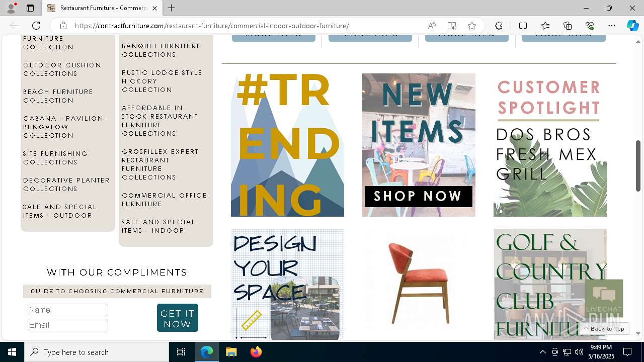The height and width of the screenshot is (362, 644).
Task: Open the volume control tray icon
Action: pos(579,352)
